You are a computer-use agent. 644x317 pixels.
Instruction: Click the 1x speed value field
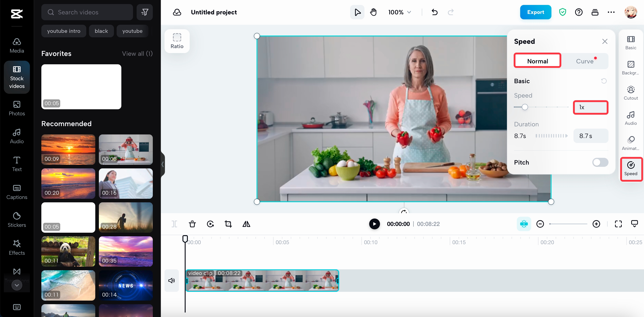591,107
